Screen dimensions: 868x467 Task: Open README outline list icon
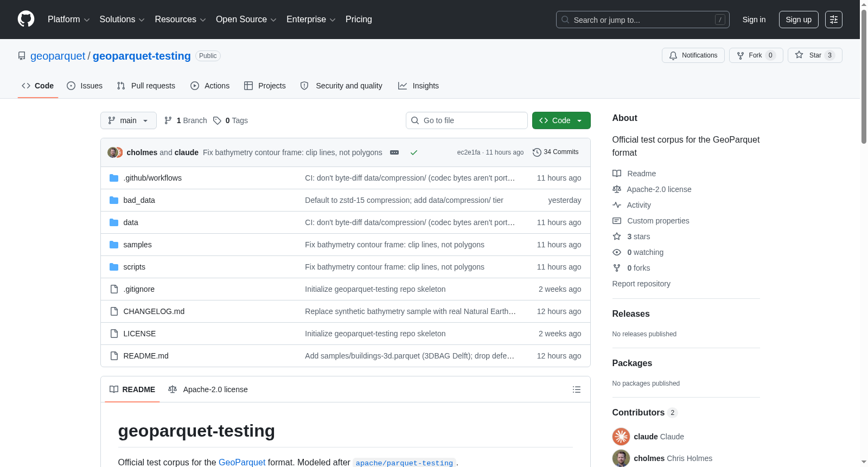pyautogui.click(x=577, y=389)
